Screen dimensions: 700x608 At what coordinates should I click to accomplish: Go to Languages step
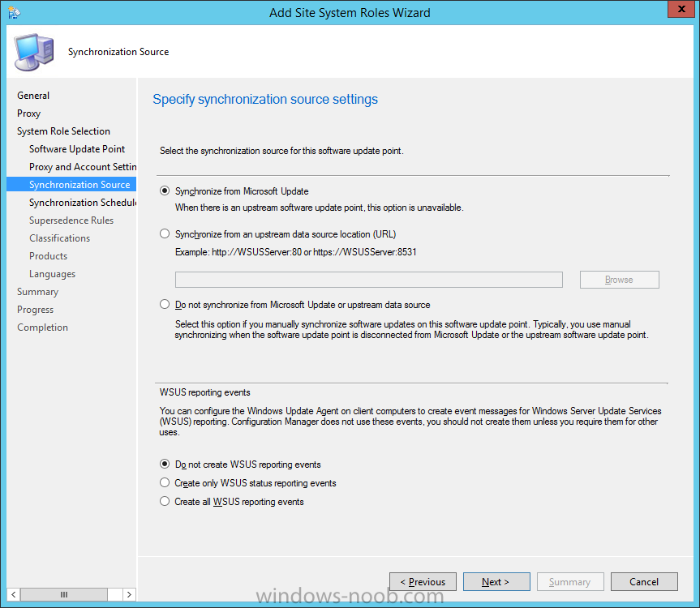click(x=52, y=274)
